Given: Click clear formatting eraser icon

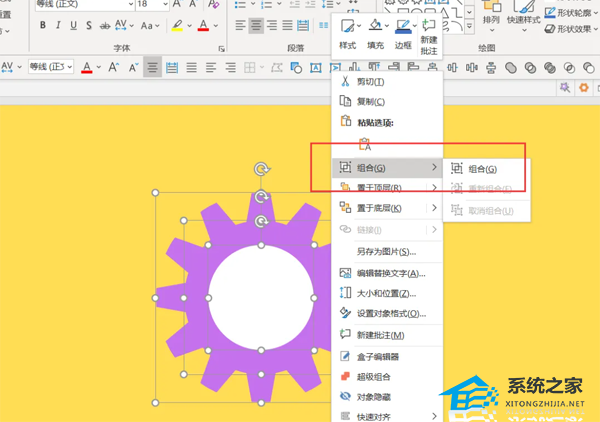Looking at the screenshot, I should click(x=214, y=4).
